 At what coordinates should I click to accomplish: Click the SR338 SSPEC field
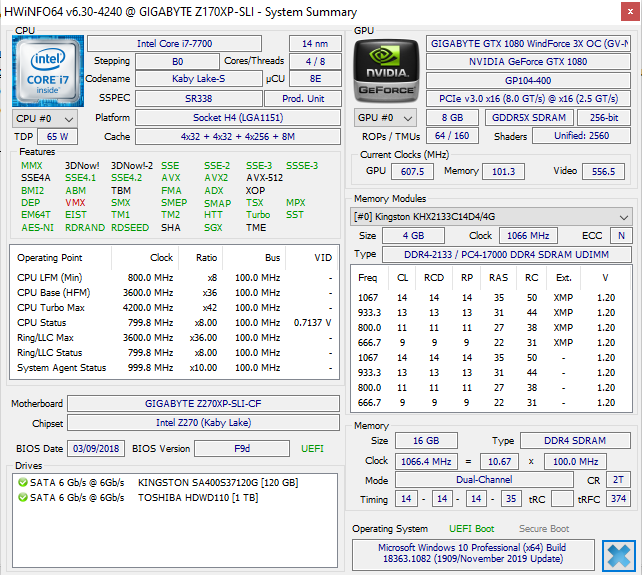199,99
